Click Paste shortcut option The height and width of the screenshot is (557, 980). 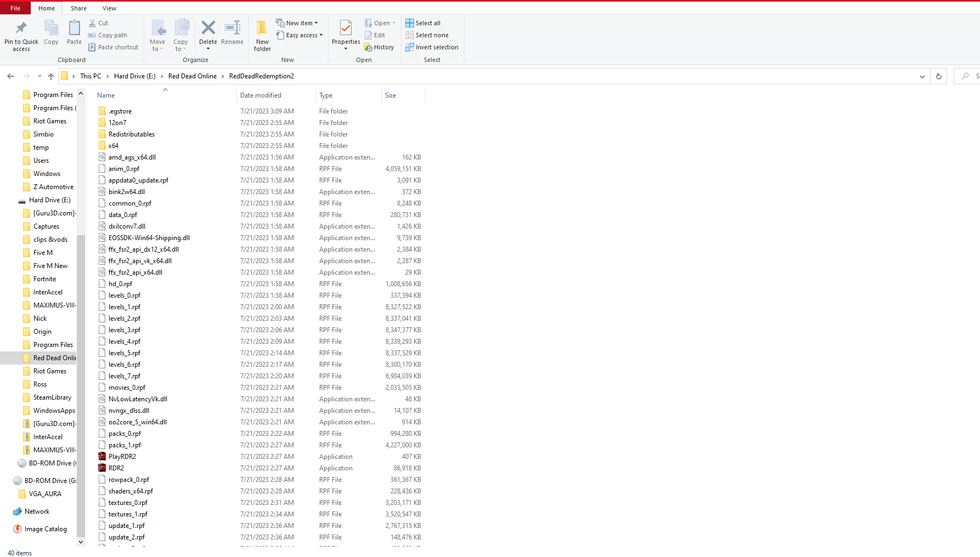click(x=114, y=47)
